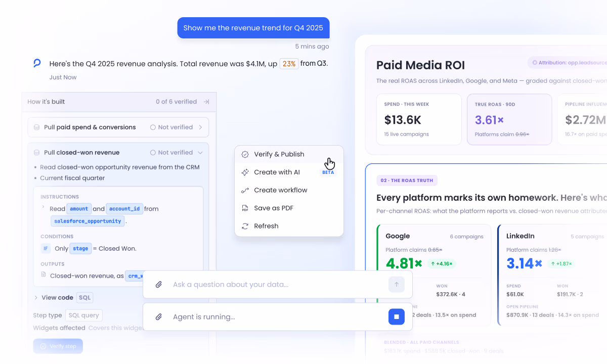Image resolution: width=607 pixels, height=364 pixels.
Task: Click database icon beside Pull paid spend
Action: point(37,127)
